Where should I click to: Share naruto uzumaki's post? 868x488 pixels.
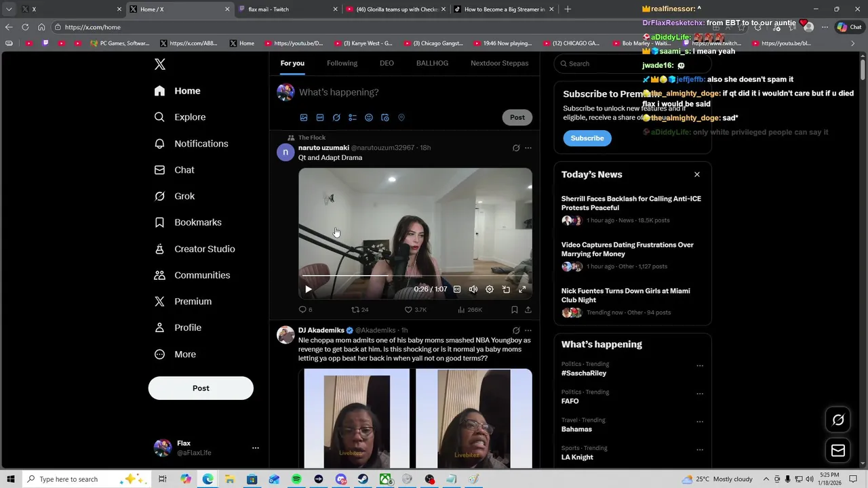[x=528, y=310]
